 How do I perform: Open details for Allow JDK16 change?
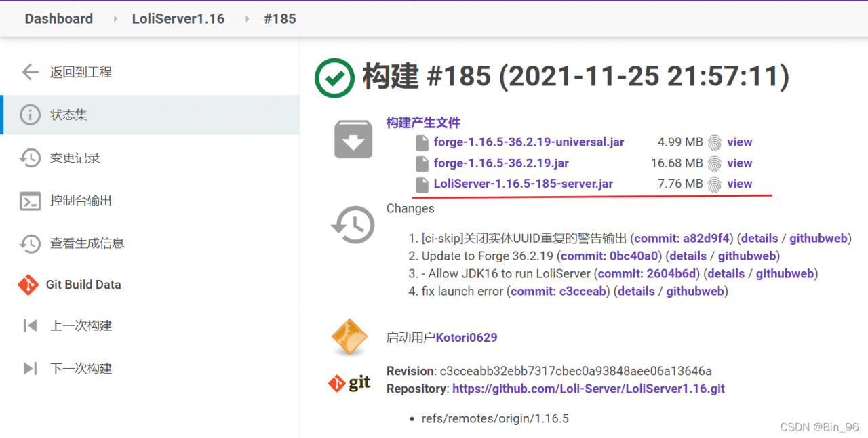point(726,274)
